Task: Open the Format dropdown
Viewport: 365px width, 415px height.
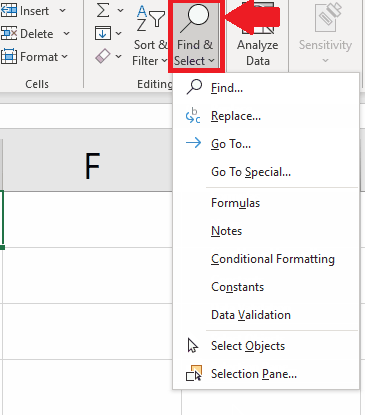Action: [35, 57]
